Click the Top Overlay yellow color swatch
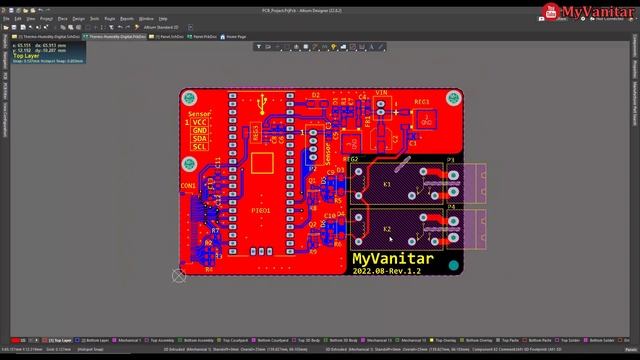The height and width of the screenshot is (360, 640). [431, 340]
